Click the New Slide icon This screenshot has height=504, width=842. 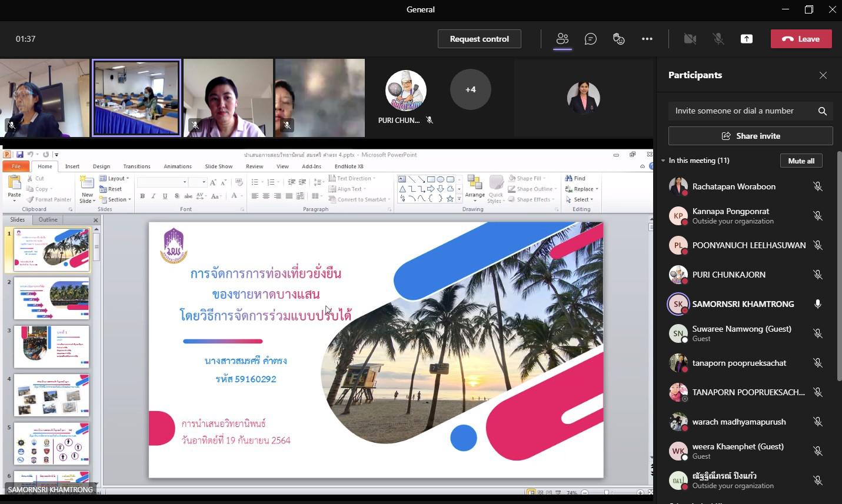(87, 183)
